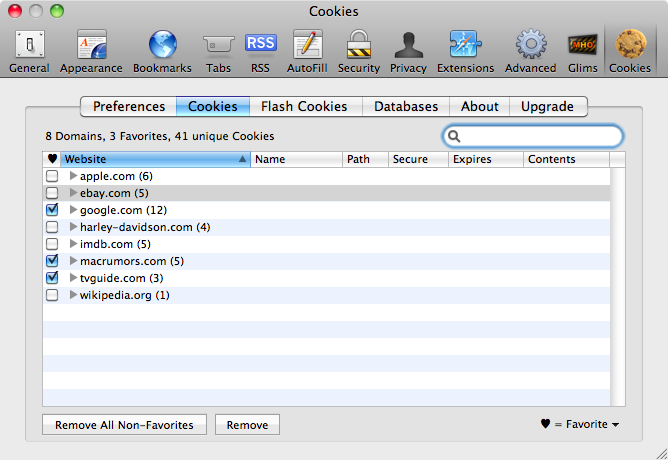Screen dimensions: 668x460
Task: Click the vertical scrollbar of cookie list
Action: [618, 287]
